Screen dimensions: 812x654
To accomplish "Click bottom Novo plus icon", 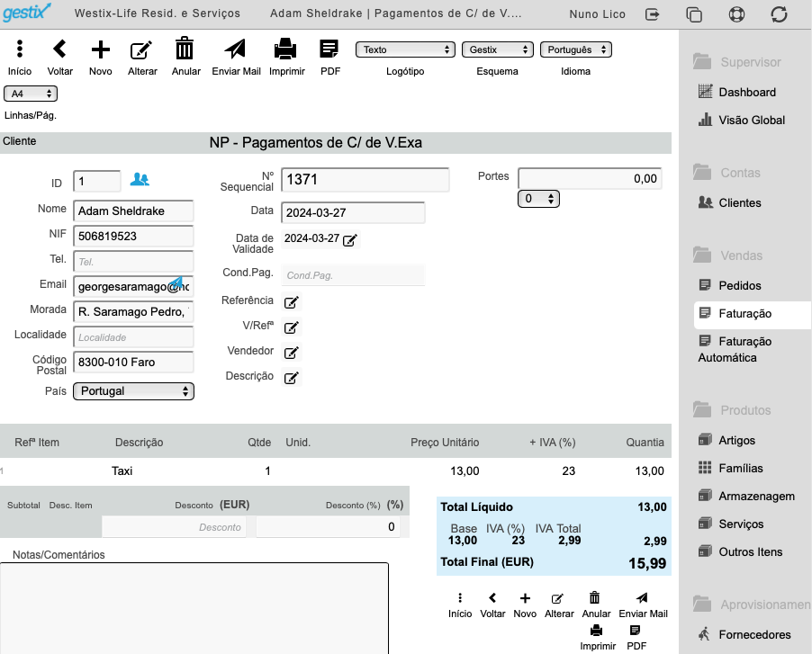I will click(x=525, y=598).
